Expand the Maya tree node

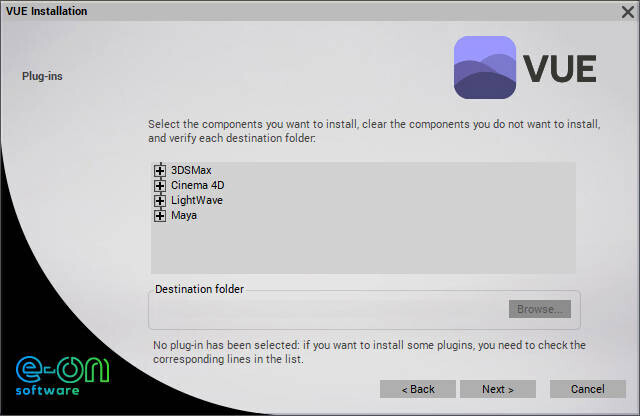pyautogui.click(x=159, y=216)
